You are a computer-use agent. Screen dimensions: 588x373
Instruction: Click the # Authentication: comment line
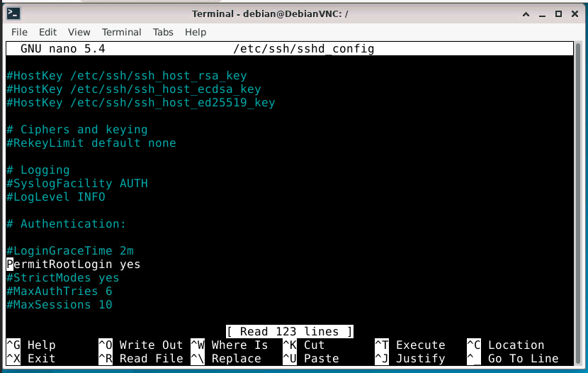[67, 224]
